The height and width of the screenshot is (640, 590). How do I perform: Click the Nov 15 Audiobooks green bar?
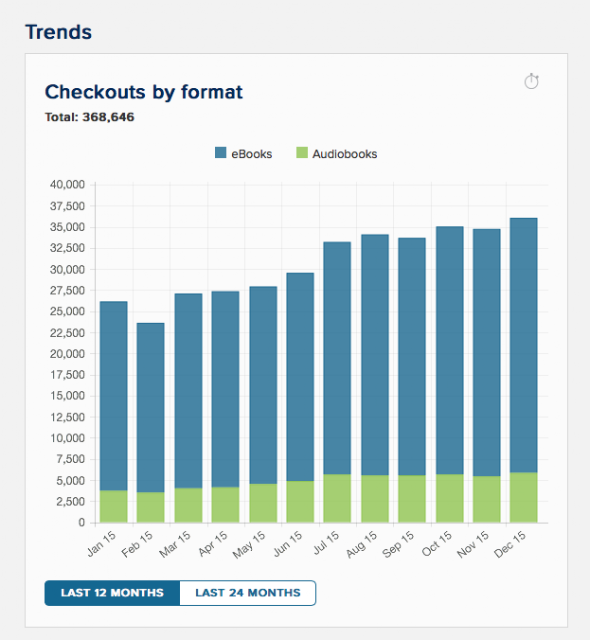pos(487,499)
